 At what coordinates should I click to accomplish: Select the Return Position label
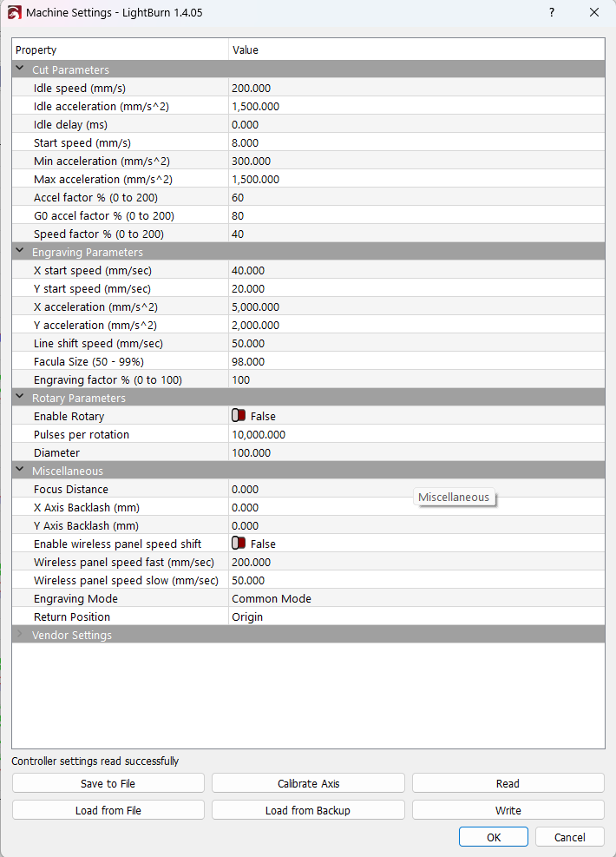[x=71, y=616]
